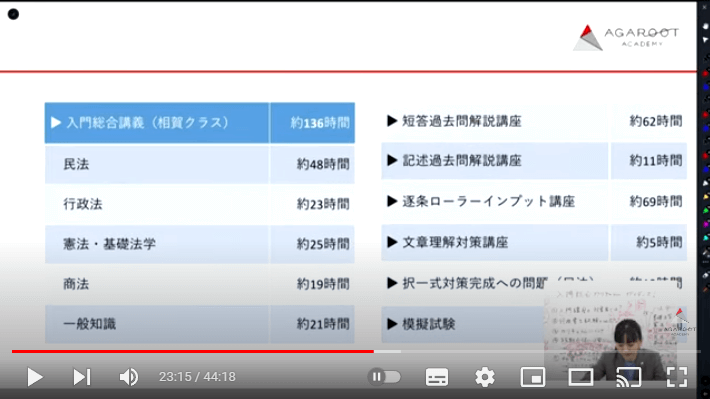Click the 約23時間 value
This screenshot has height=399, width=710.
pos(323,204)
